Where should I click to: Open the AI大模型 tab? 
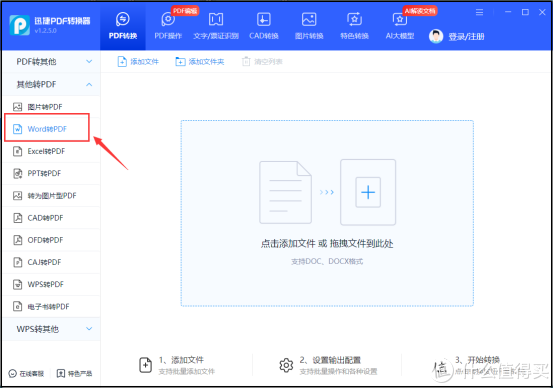pyautogui.click(x=400, y=26)
